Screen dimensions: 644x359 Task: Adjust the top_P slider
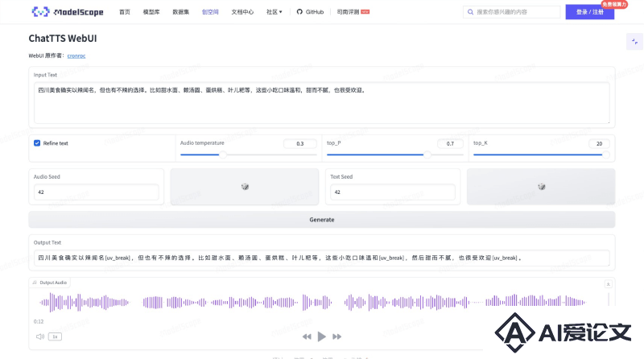pos(395,155)
